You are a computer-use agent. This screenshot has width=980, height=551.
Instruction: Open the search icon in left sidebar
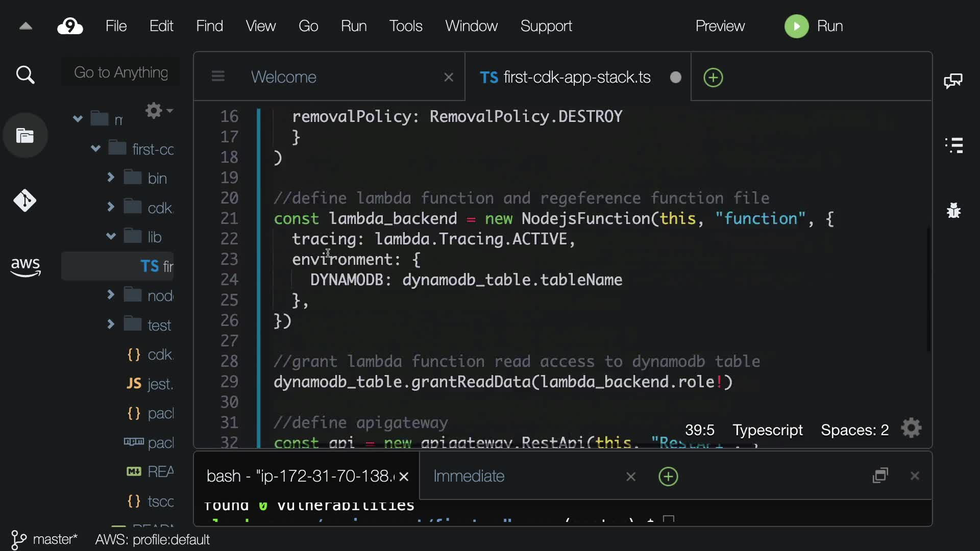pyautogui.click(x=25, y=75)
